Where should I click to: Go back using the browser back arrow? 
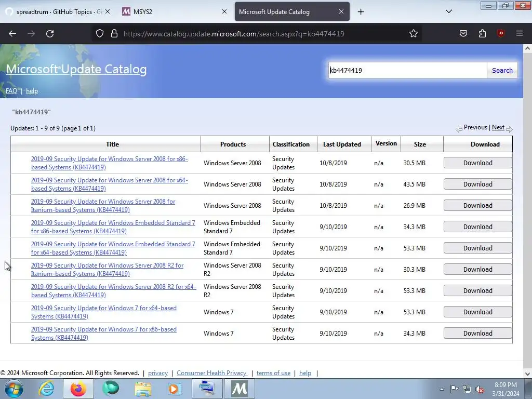click(x=12, y=34)
